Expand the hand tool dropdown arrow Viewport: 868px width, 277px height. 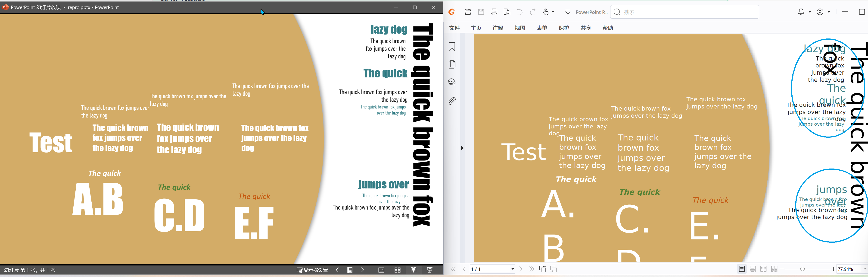[553, 12]
